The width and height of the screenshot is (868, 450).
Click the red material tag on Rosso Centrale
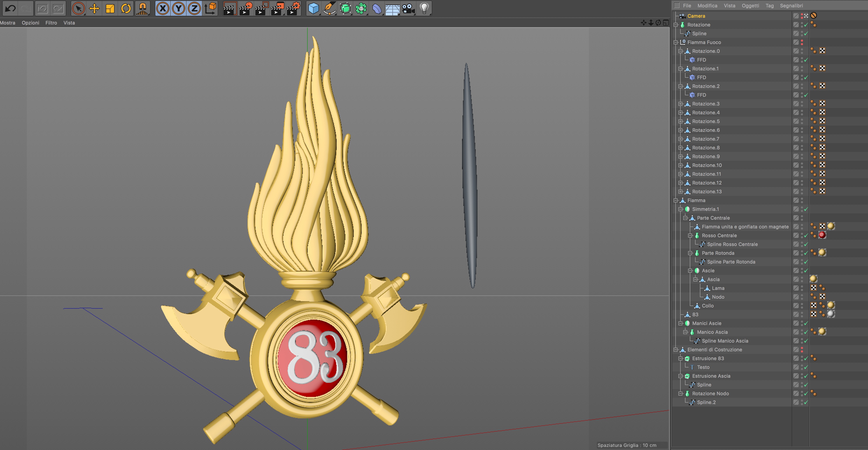point(822,235)
